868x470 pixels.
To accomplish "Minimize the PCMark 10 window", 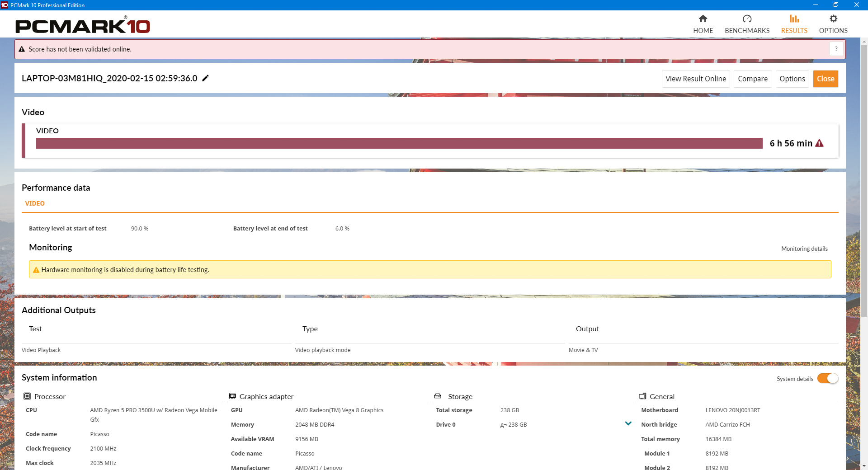I will pos(815,5).
